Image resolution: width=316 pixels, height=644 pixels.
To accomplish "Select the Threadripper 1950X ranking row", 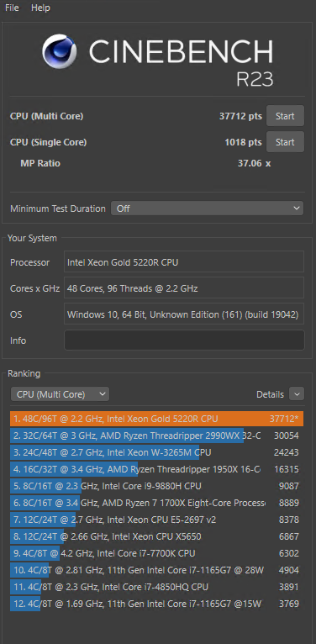I will click(157, 469).
